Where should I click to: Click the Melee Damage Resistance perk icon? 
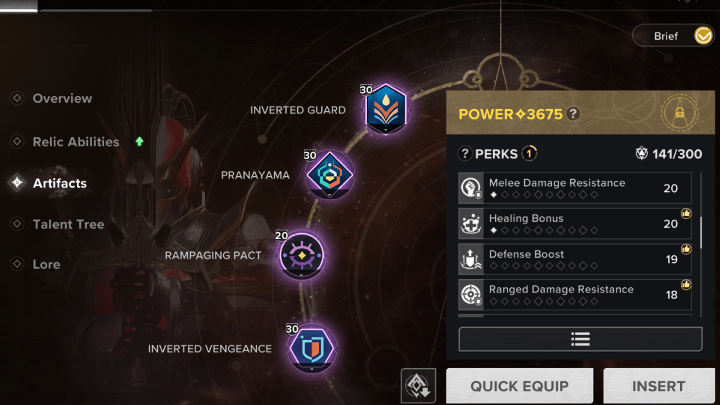coord(471,188)
